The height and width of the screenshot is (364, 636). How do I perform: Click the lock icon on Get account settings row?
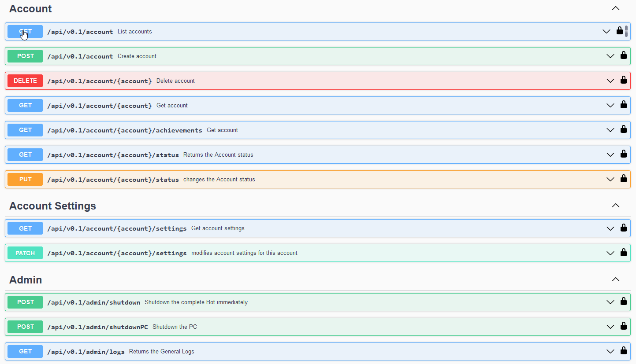point(624,228)
